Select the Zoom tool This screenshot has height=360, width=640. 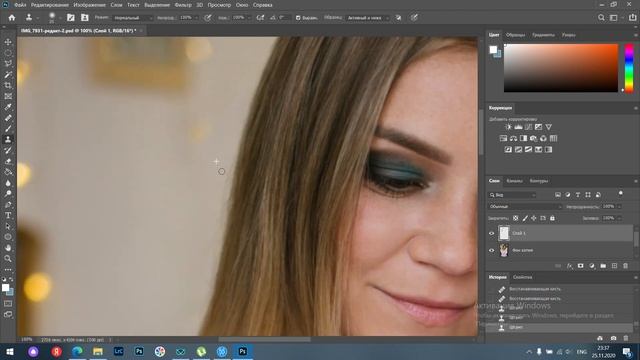coord(8,258)
